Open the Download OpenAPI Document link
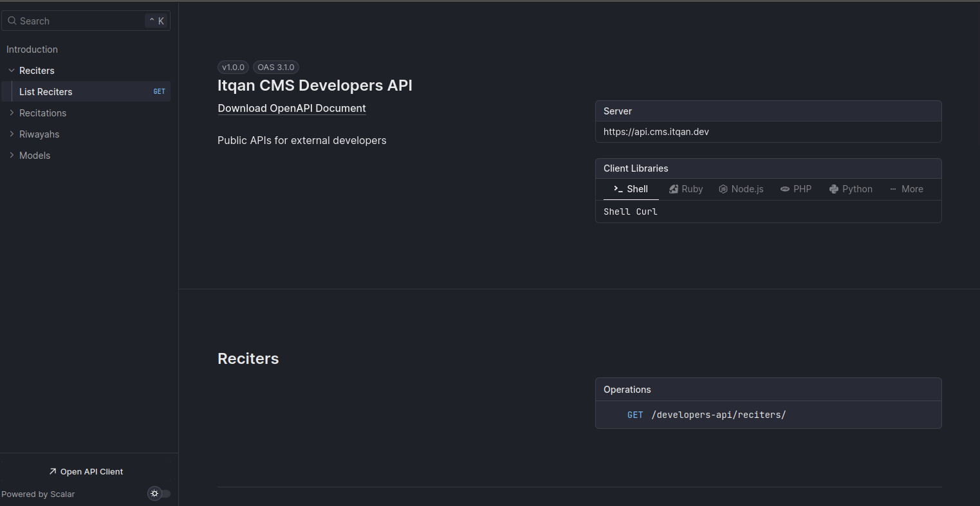This screenshot has width=980, height=506. (291, 109)
